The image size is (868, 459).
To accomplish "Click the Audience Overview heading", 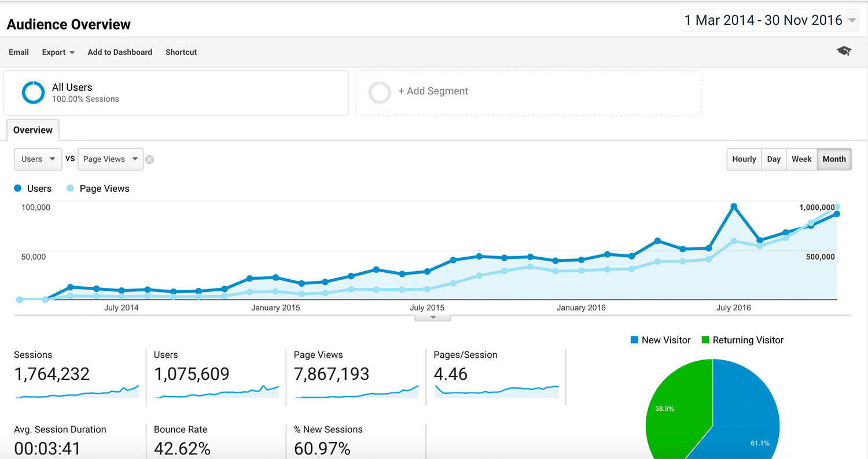I will pos(69,24).
